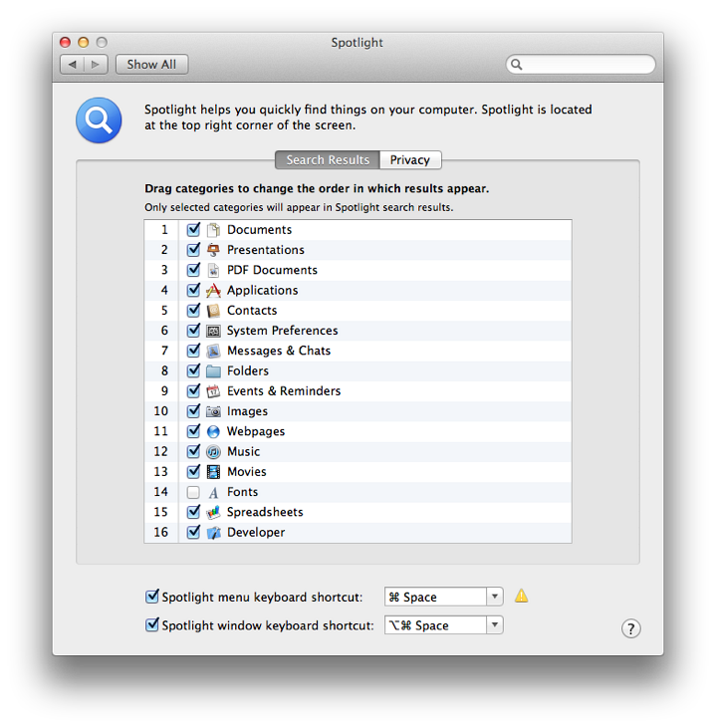The height and width of the screenshot is (728, 716).
Task: Click the ⌘ Space shortcut combo field
Action: (435, 597)
